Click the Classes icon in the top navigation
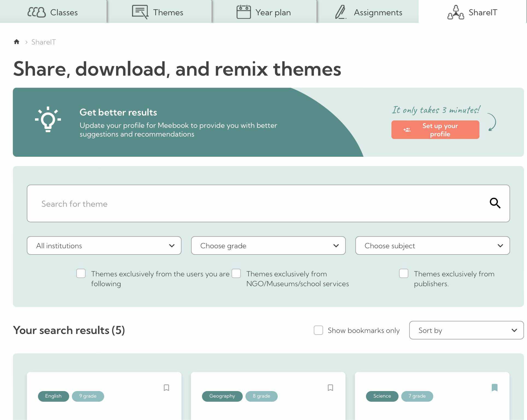 tap(36, 12)
